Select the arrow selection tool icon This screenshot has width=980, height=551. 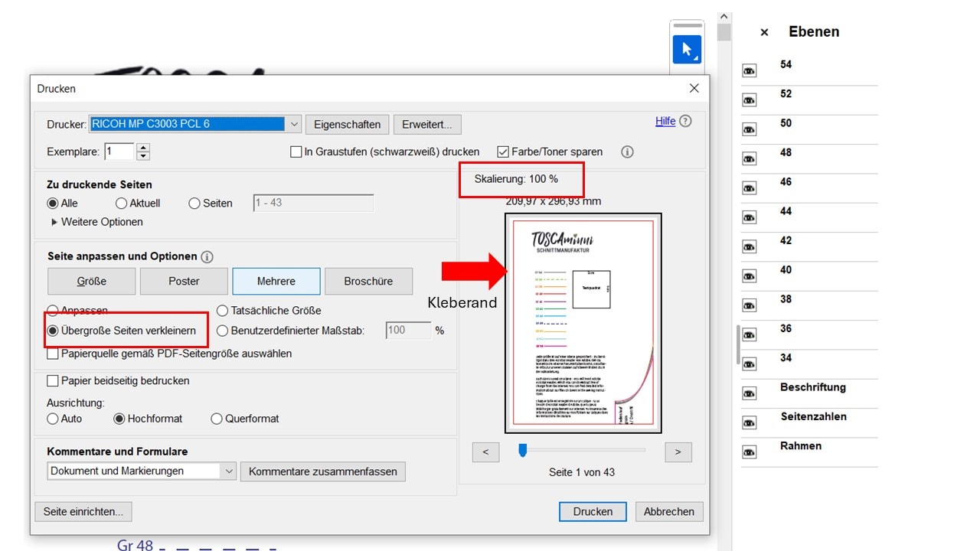pyautogui.click(x=686, y=50)
